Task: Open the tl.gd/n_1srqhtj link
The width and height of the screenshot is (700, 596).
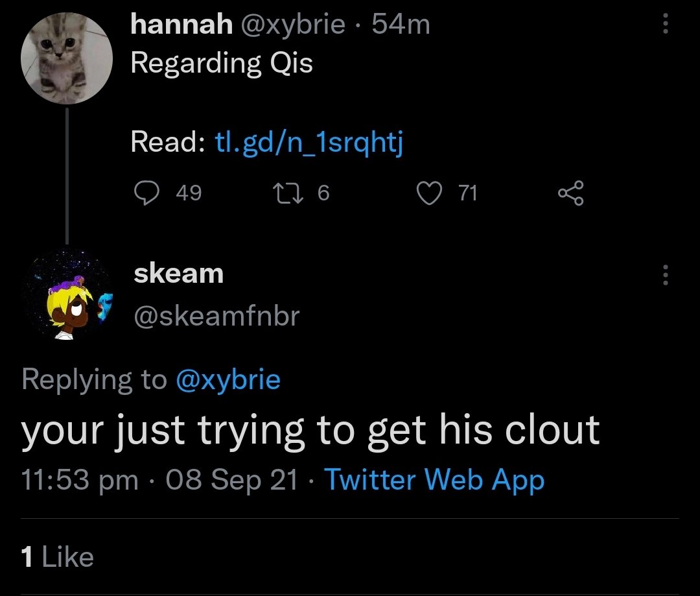Action: click(309, 141)
